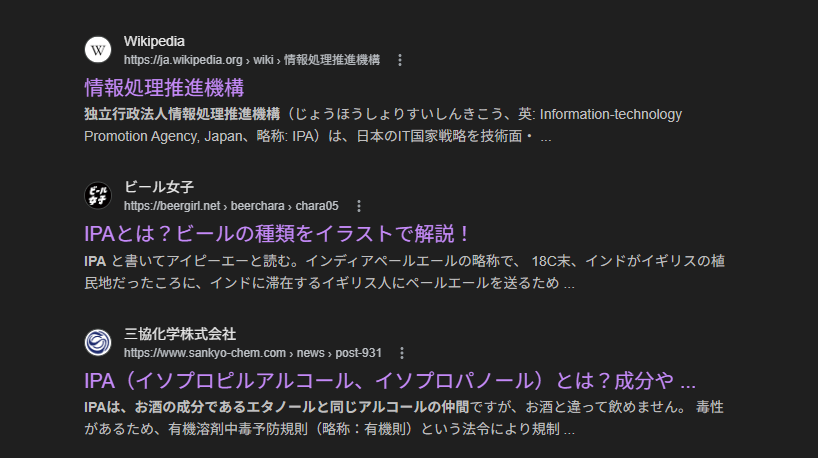The height and width of the screenshot is (458, 818).
Task: Click the 三協化学株式会社 site favicon
Action: (x=98, y=343)
